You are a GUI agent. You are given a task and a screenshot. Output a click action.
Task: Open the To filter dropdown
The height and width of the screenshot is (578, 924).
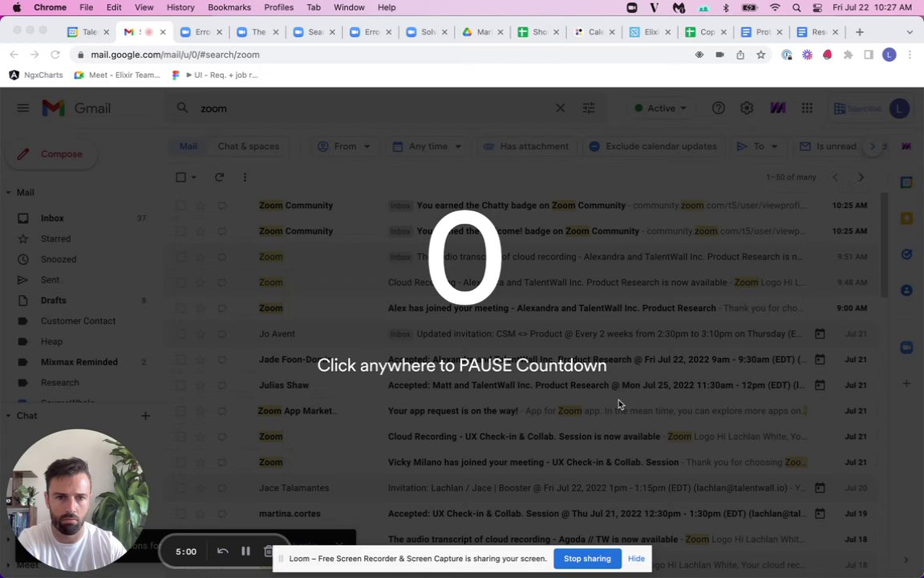(758, 146)
